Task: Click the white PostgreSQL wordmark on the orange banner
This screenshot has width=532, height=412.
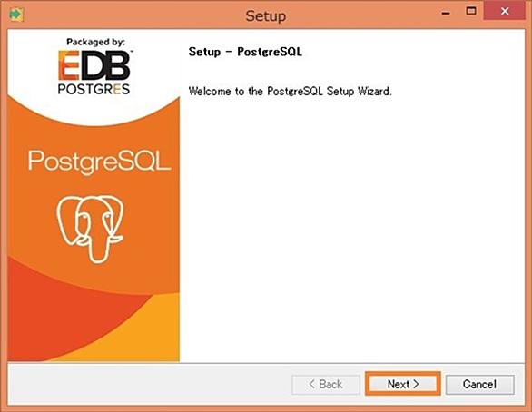Action: pyautogui.click(x=99, y=162)
